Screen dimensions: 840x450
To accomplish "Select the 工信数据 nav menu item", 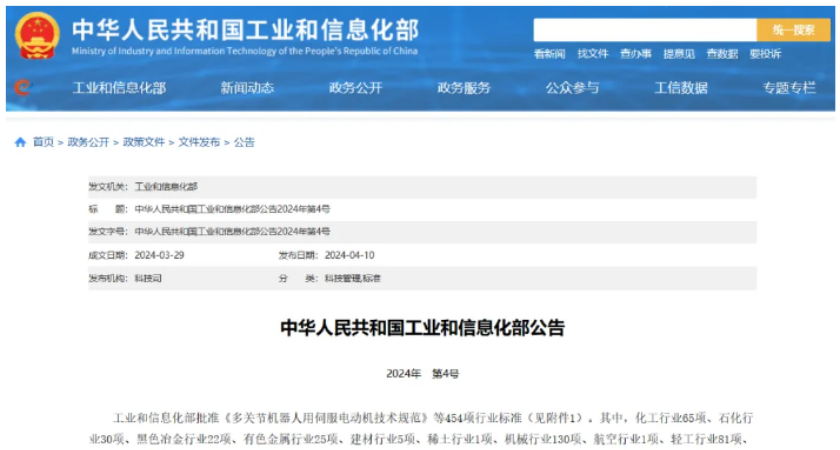I will (x=681, y=88).
